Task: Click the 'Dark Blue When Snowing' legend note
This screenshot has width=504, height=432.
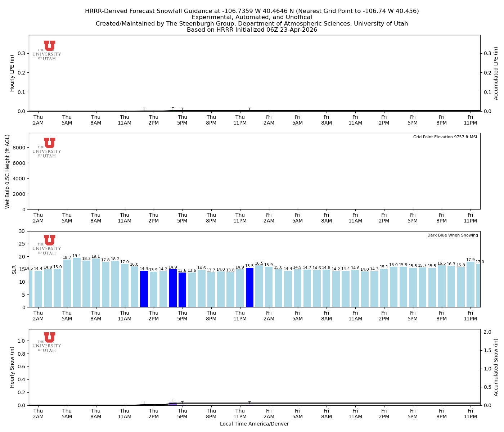Action: tap(453, 235)
